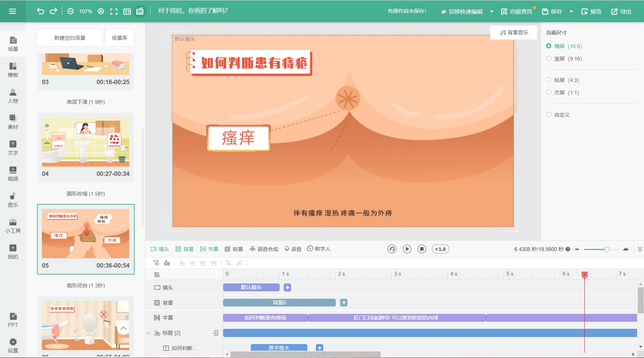The width and height of the screenshot is (644, 358).
Task: Undo the last action
Action: click(40, 11)
